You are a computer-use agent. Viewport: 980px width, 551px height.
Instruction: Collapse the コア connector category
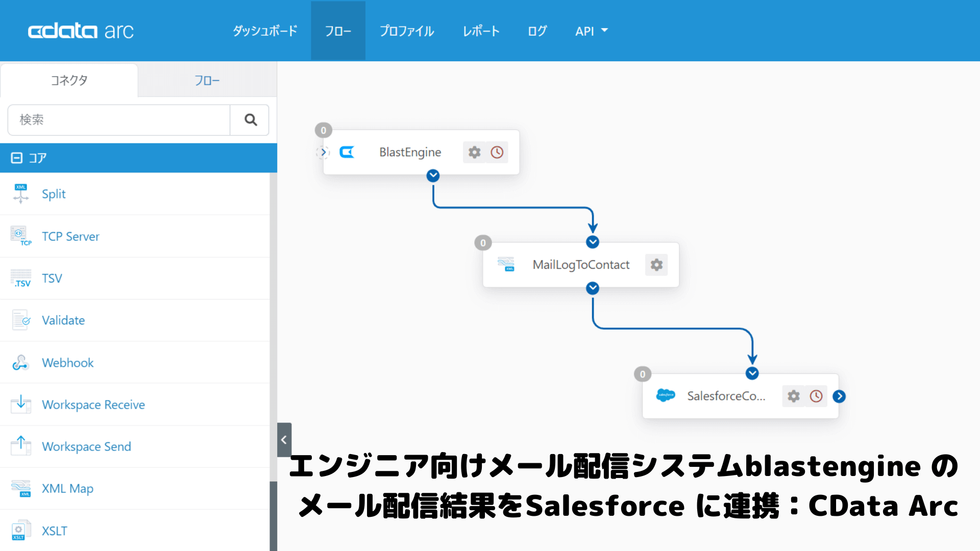[x=17, y=158]
